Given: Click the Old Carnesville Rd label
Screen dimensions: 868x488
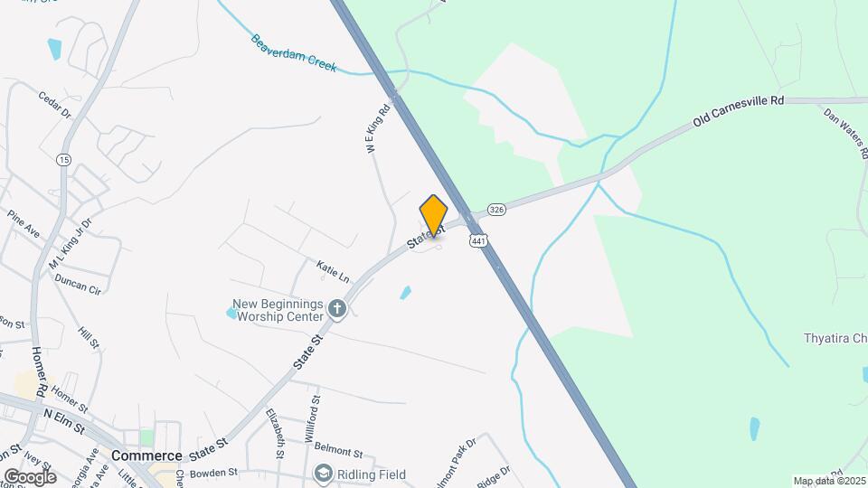Looking at the screenshot, I should point(739,110).
